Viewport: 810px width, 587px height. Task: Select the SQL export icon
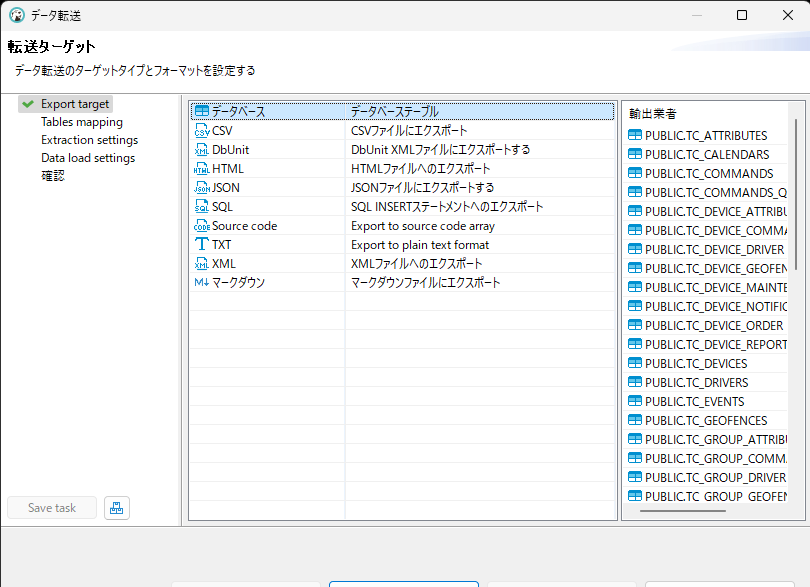pyautogui.click(x=201, y=207)
